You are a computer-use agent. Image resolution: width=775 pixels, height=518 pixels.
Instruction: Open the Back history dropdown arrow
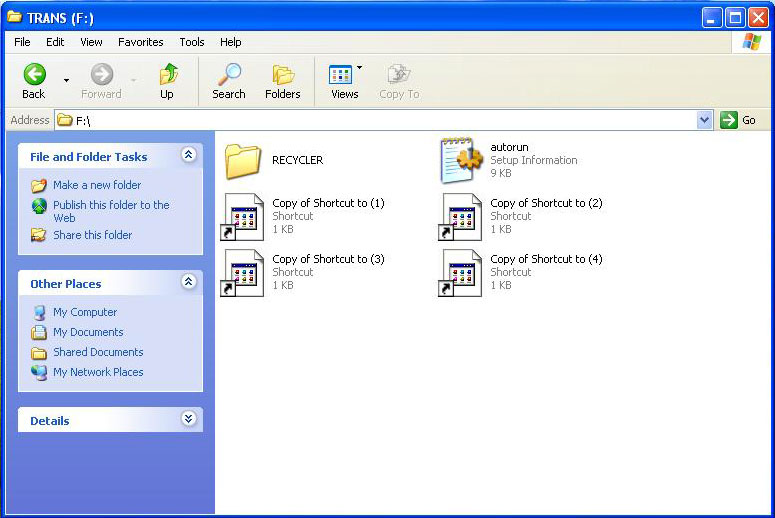click(x=66, y=81)
